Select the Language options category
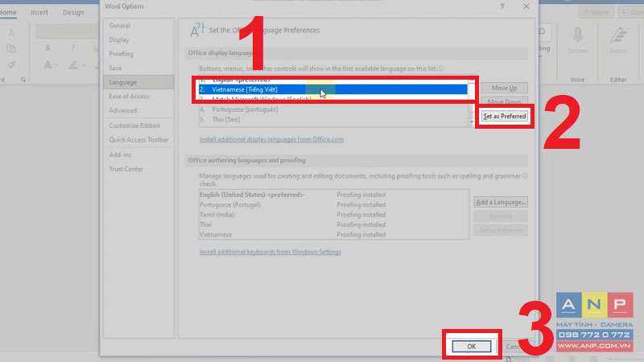 [x=138, y=82]
